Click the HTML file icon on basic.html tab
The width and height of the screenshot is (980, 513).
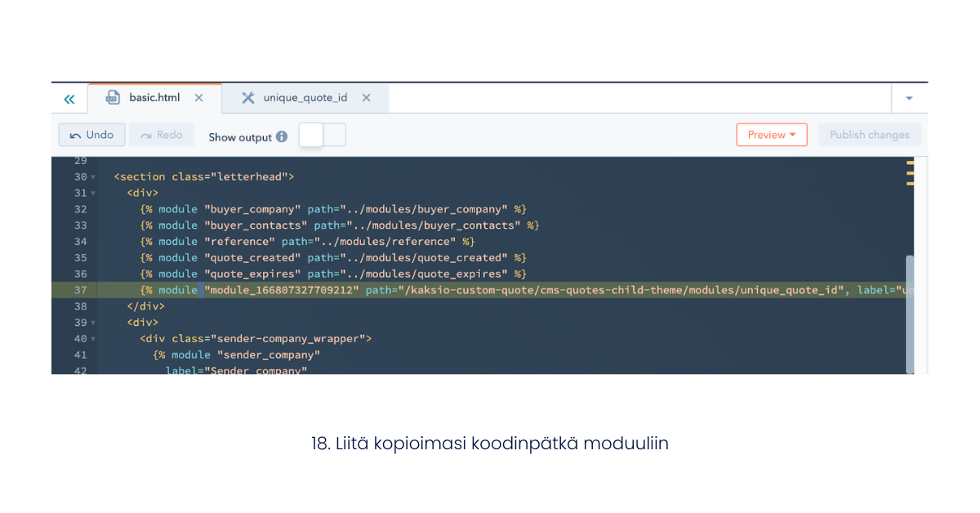(113, 98)
